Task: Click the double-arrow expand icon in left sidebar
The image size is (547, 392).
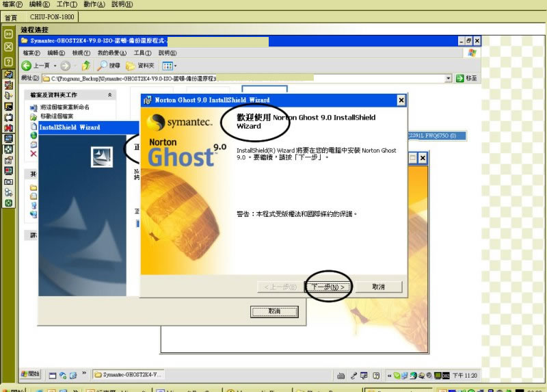Action: tap(8, 34)
